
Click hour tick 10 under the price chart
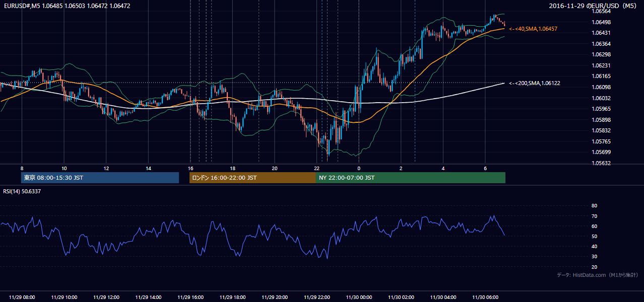(x=64, y=168)
